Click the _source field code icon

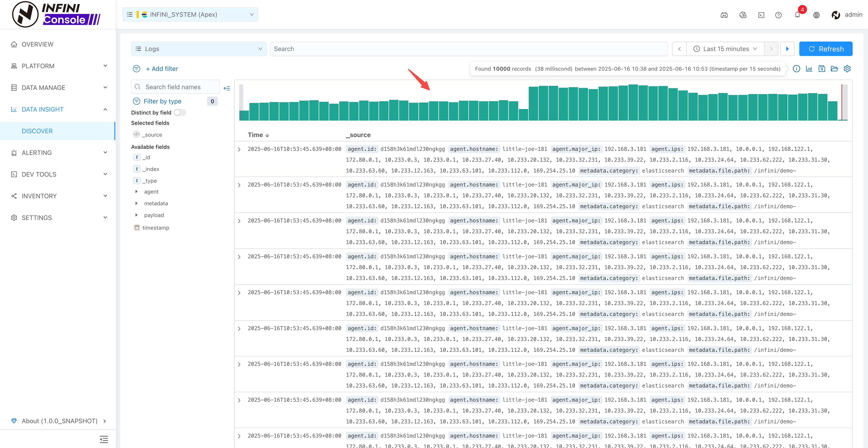click(x=137, y=134)
